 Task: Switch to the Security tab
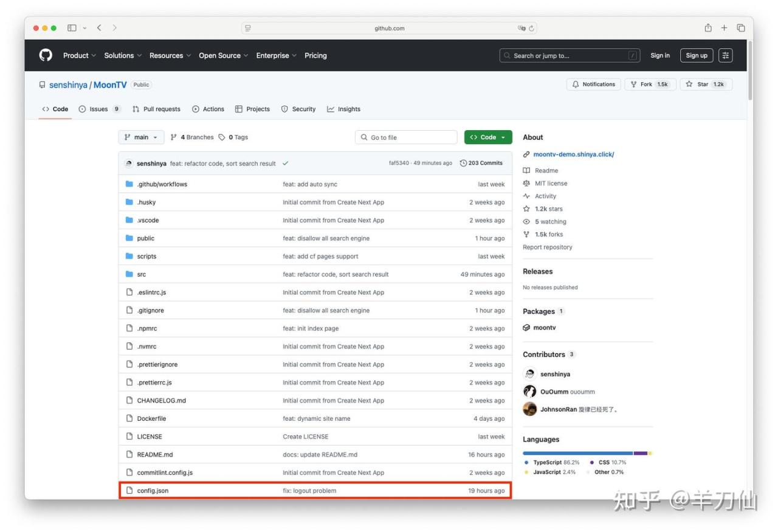pyautogui.click(x=298, y=109)
